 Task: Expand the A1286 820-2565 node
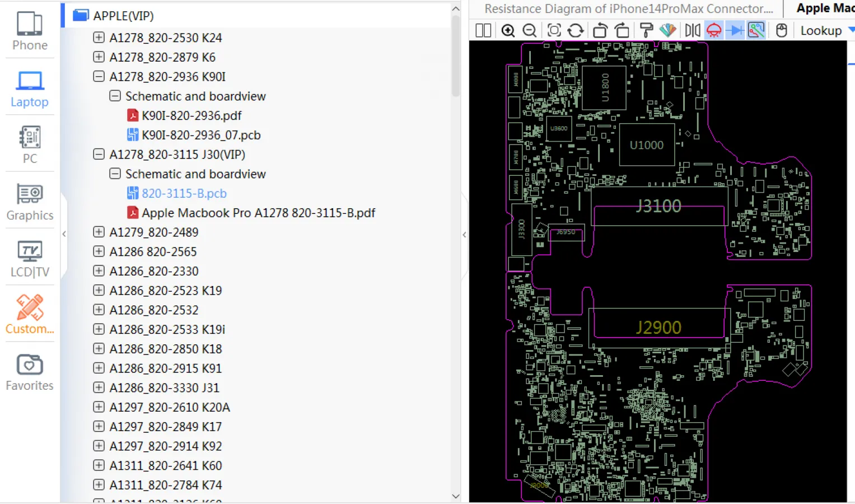click(x=99, y=251)
